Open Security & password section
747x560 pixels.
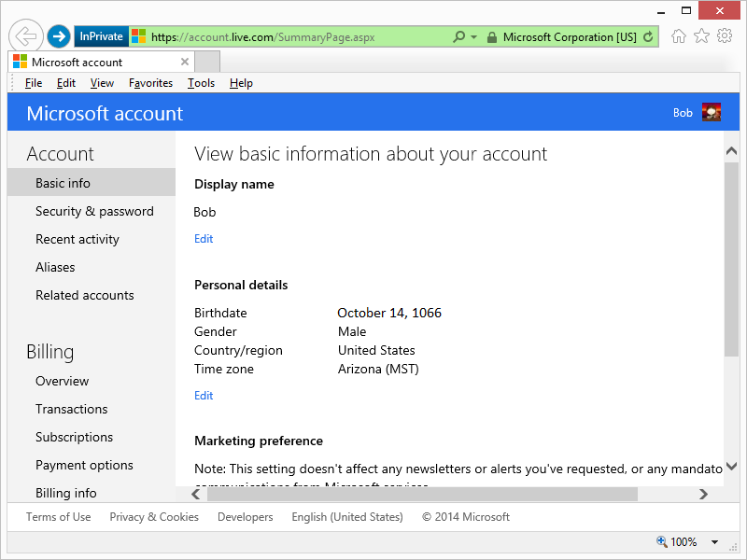pos(94,212)
